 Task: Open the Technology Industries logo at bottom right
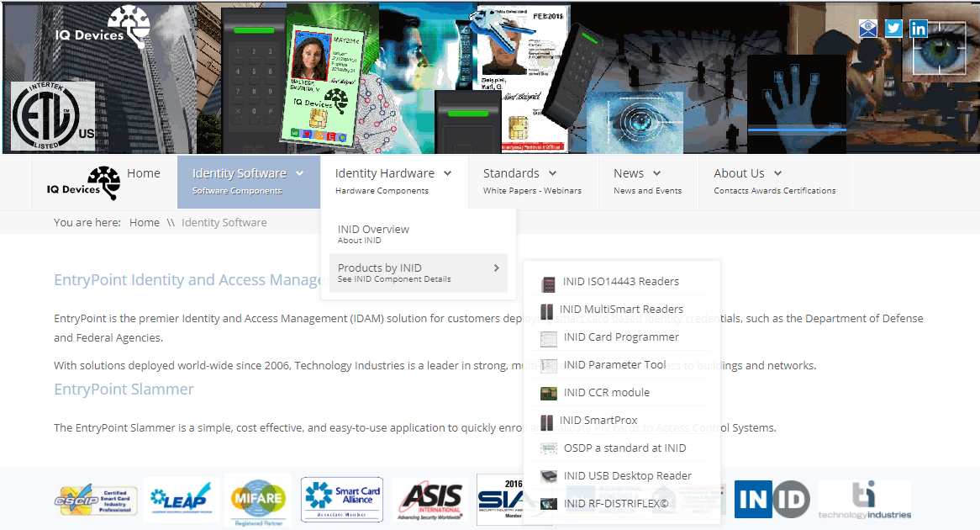pyautogui.click(x=864, y=498)
